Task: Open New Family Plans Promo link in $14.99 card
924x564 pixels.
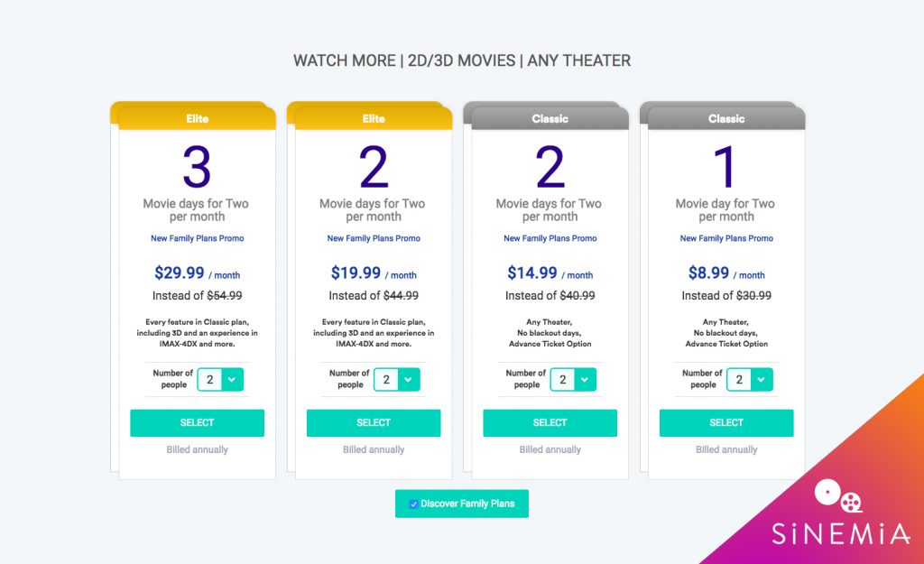Action: tap(550, 238)
